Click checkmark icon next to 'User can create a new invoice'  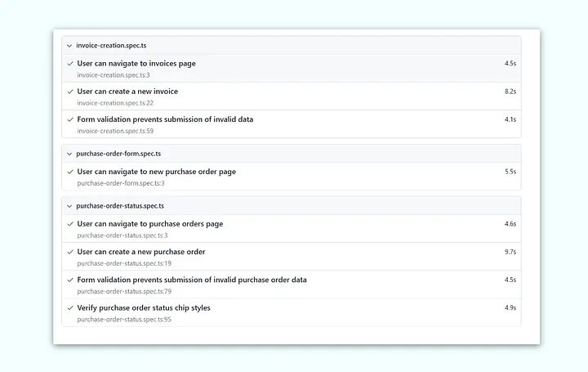[70, 92]
